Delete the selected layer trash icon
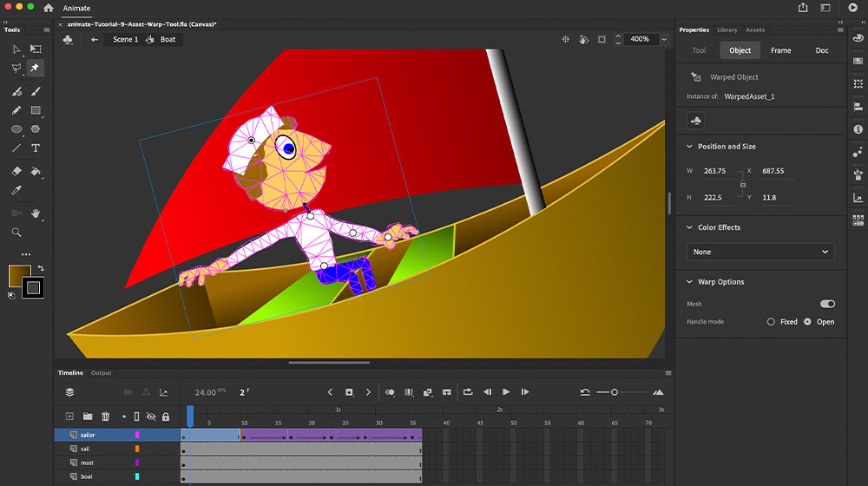This screenshot has height=486, width=868. [105, 417]
